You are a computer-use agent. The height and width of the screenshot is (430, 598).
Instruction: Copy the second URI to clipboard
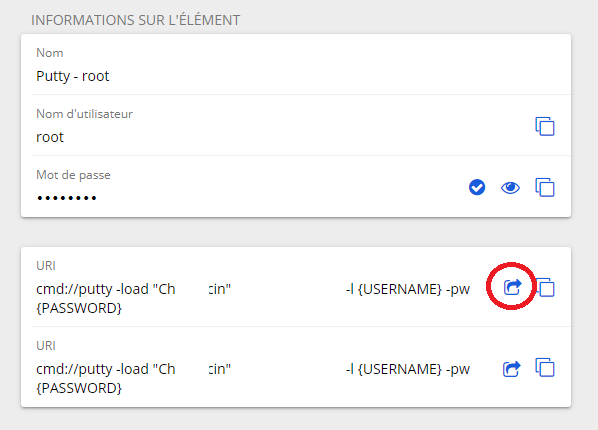545,367
